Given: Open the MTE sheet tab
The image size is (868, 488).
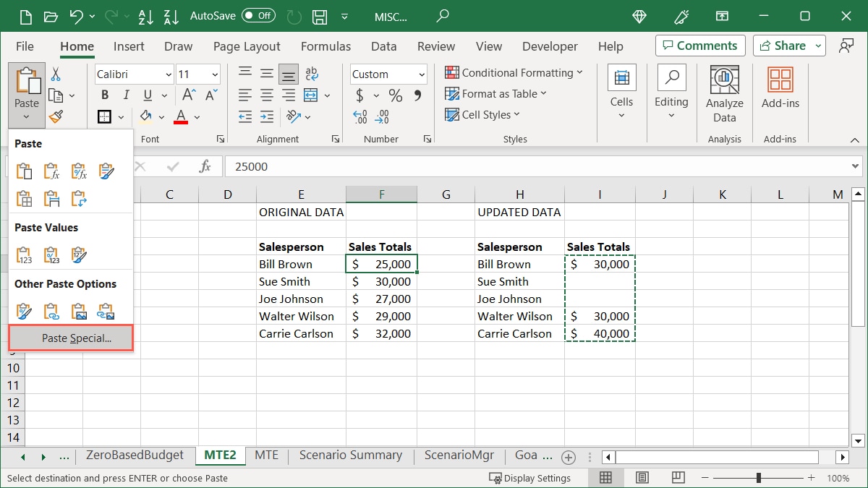Looking at the screenshot, I should (266, 455).
